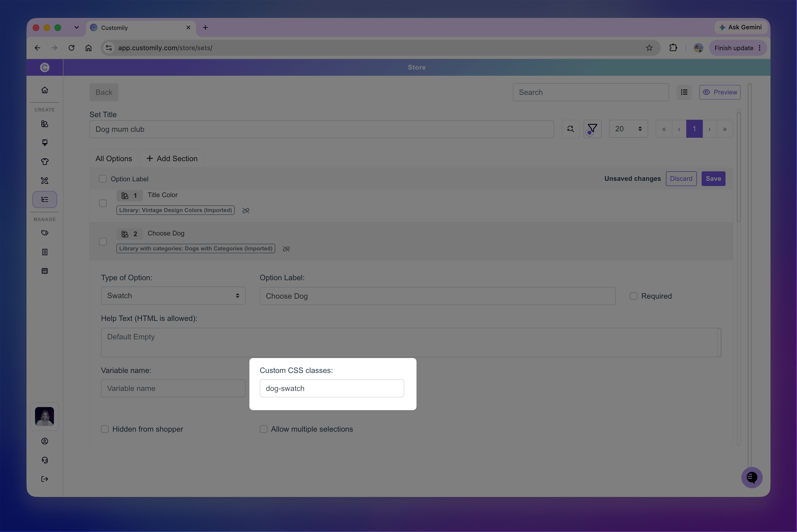Screen dimensions: 797x532
Task: Click the find and replace icon
Action: [570, 129]
